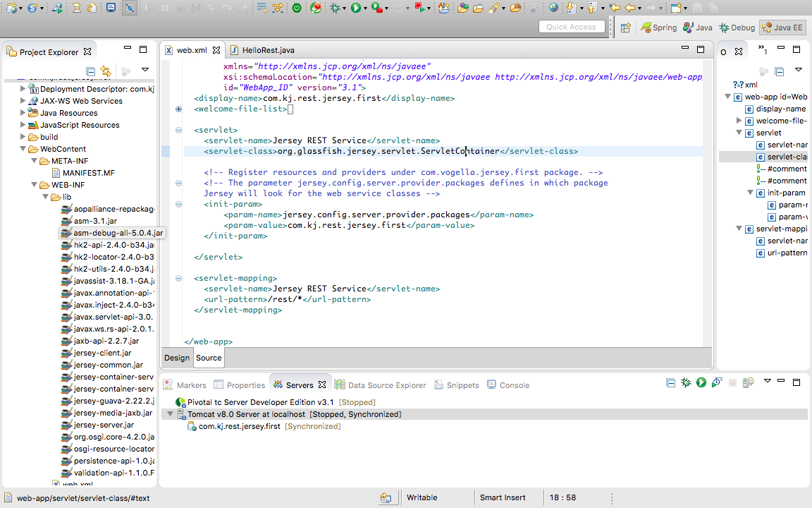Screen dimensions: 812x508
Task: Click the Debug bug icon in main toolbar
Action: 336,8
